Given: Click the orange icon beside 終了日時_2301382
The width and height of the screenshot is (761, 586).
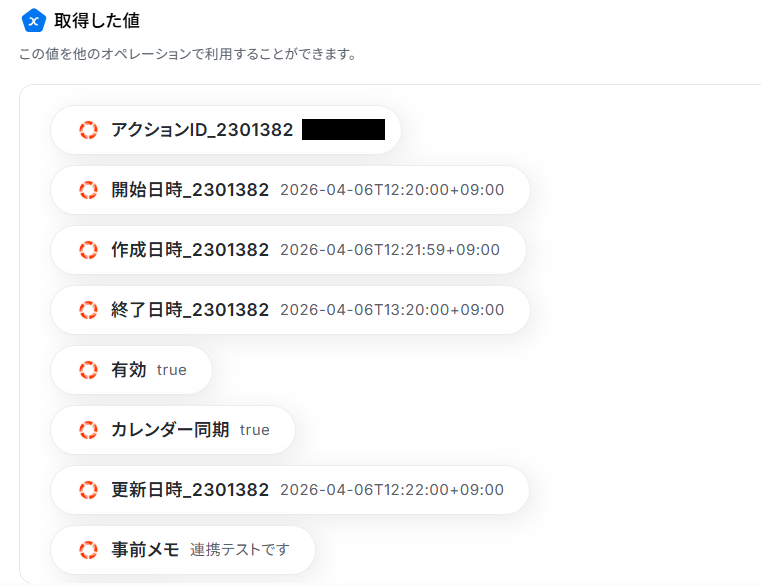Looking at the screenshot, I should (88, 310).
